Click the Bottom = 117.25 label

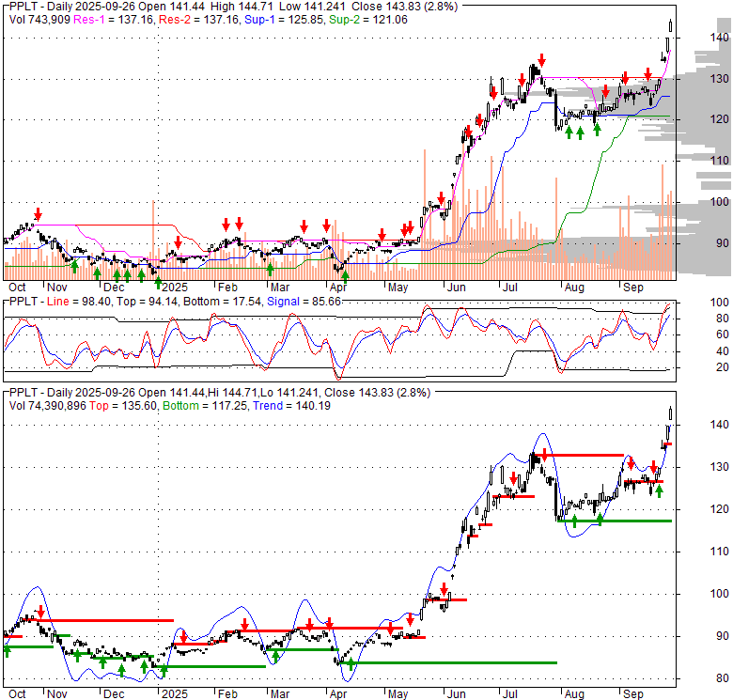205,406
